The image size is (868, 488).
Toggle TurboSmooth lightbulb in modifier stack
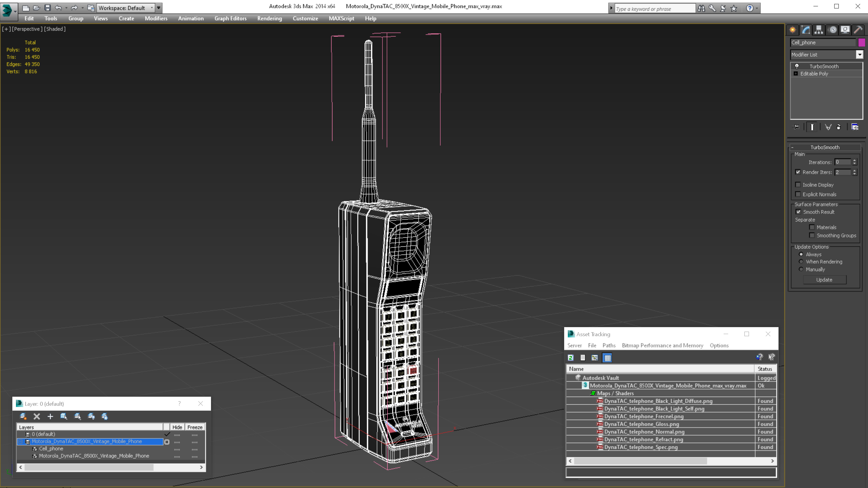(x=797, y=66)
